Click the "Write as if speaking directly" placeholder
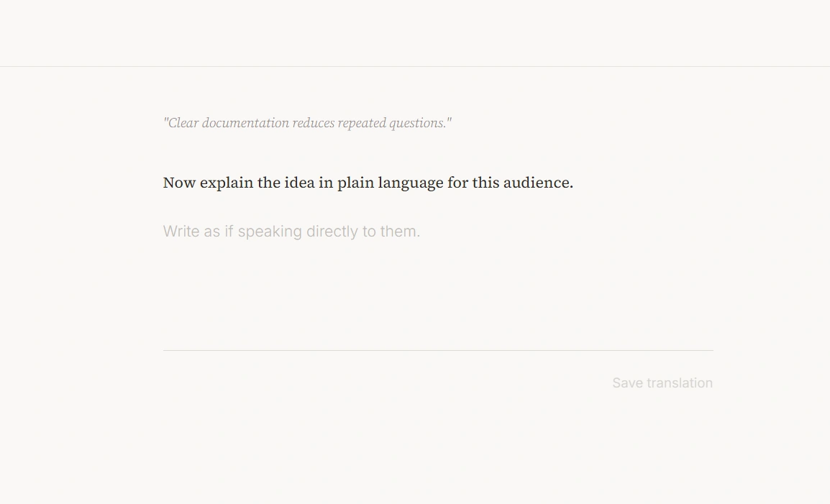Screen dimensions: 830x504 click(291, 232)
